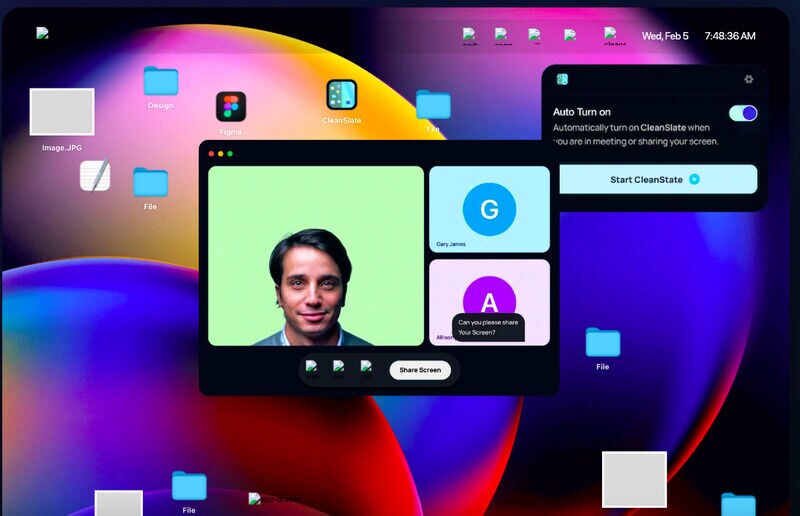Image resolution: width=800 pixels, height=516 pixels.
Task: Open CleanSlate settings gear icon
Action: click(x=749, y=79)
